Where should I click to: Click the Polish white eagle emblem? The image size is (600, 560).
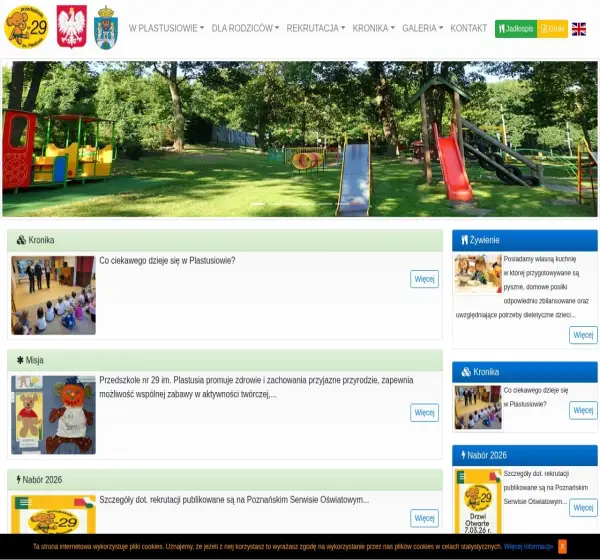point(72,26)
